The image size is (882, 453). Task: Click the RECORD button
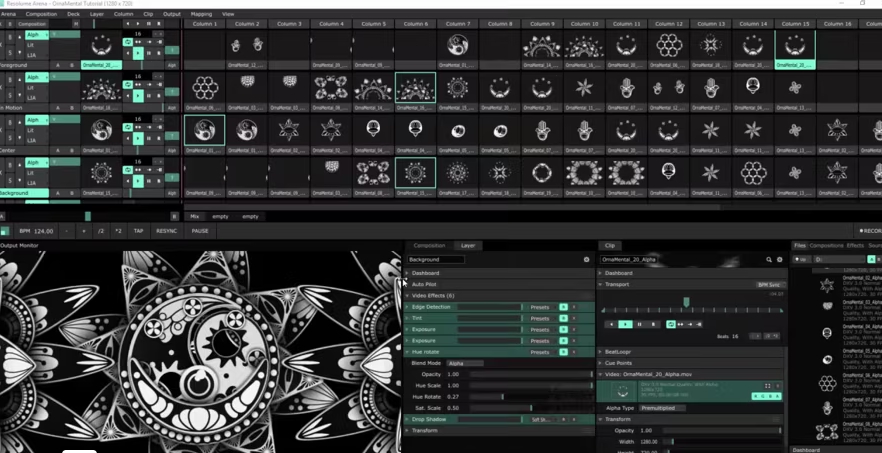(870, 231)
